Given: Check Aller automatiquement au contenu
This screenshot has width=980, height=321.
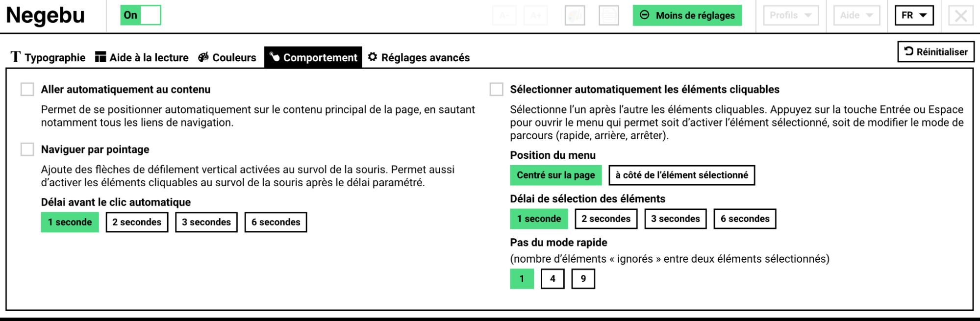Looking at the screenshot, I should tap(27, 90).
